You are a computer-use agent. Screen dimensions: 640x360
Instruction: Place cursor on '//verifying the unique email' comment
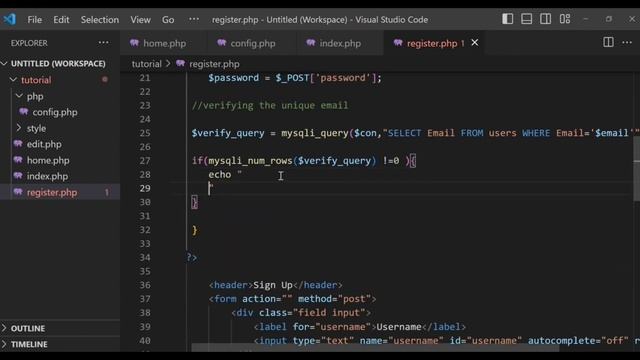pos(270,105)
